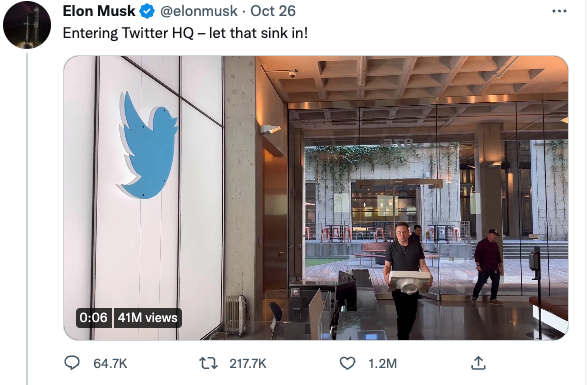
Task: Click the 0:06 video duration badge
Action: (94, 318)
